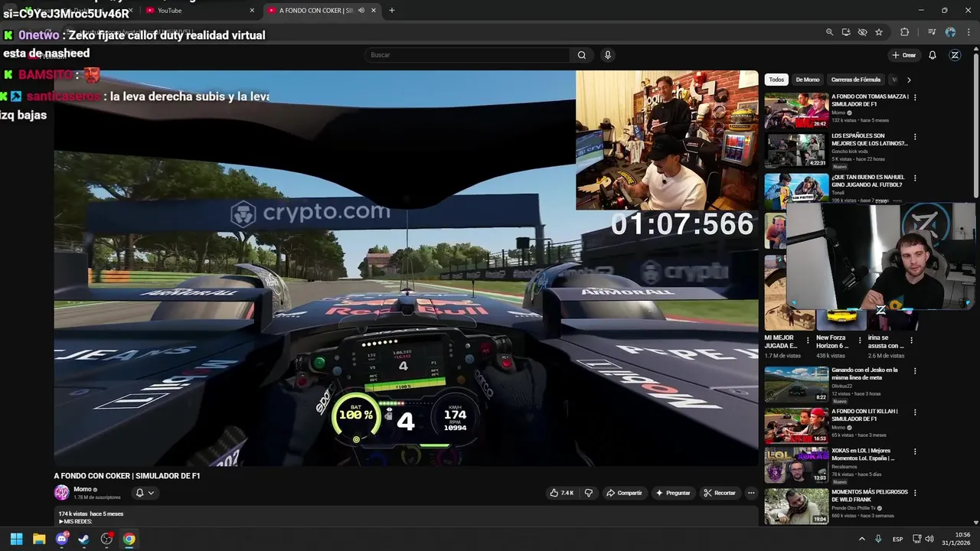Open XOKAS en LOL thumbnail
Viewport: 980px width, 551px height.
pos(796,465)
